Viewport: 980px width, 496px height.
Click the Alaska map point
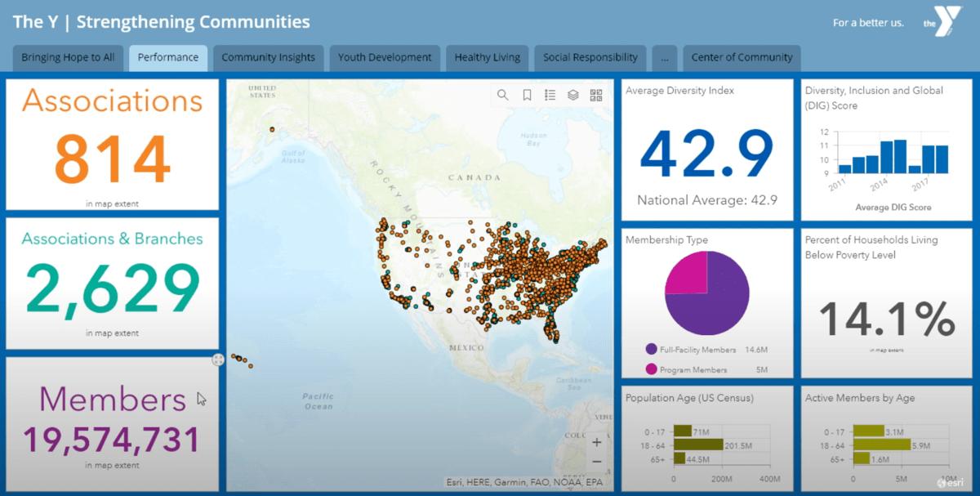pos(272,129)
